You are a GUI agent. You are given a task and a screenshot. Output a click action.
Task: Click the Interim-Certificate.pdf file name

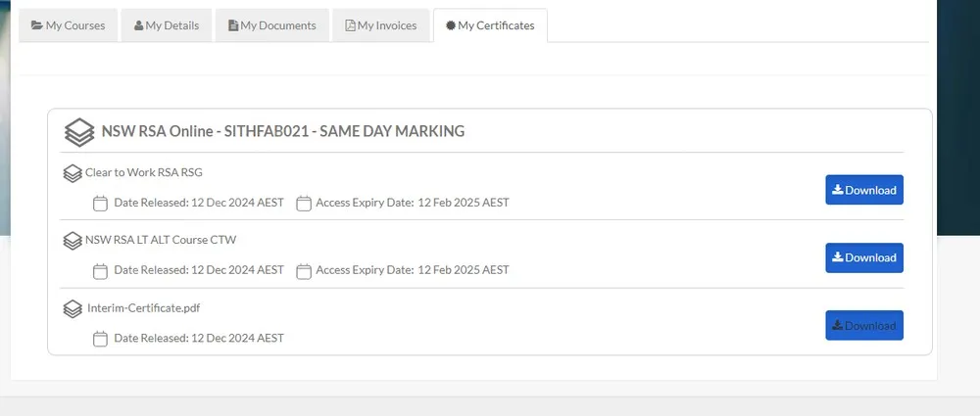(143, 308)
